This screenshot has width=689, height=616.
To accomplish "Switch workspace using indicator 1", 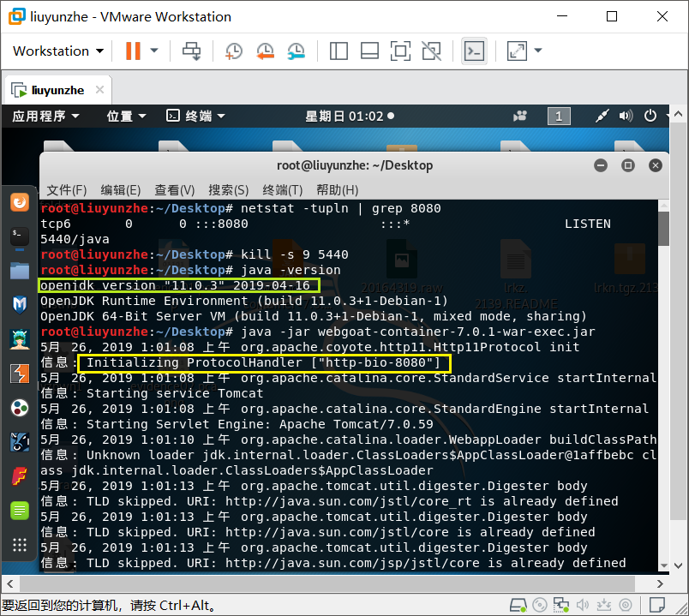I will coord(559,117).
